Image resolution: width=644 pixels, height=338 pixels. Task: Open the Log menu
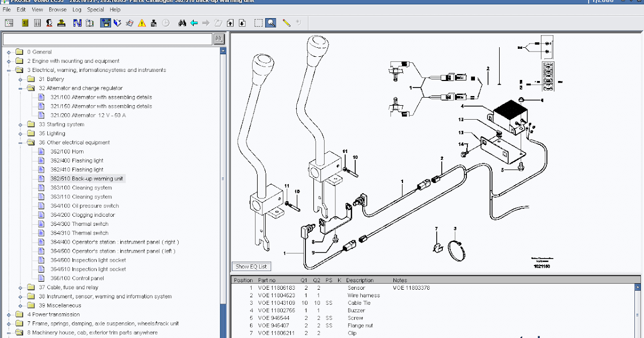77,10
